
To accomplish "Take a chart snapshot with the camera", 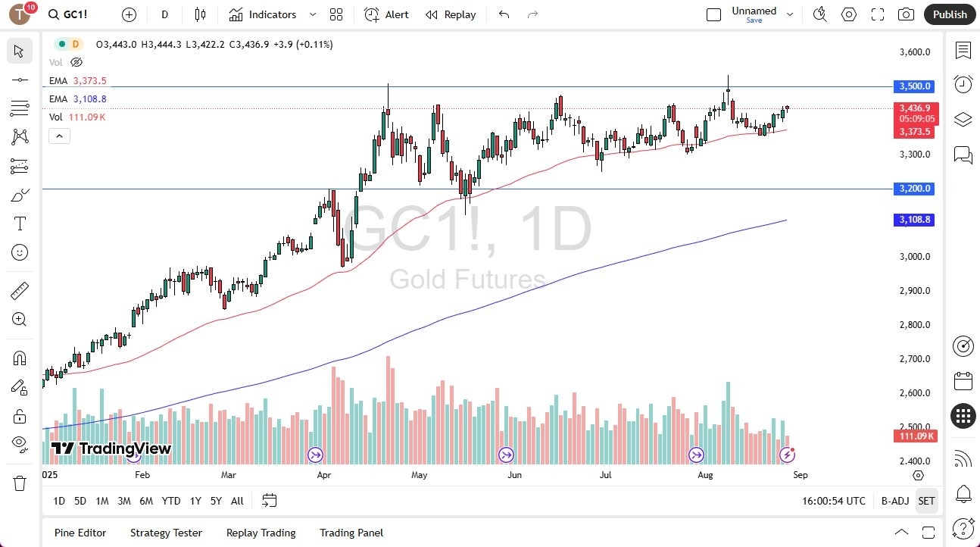I will 906,14.
